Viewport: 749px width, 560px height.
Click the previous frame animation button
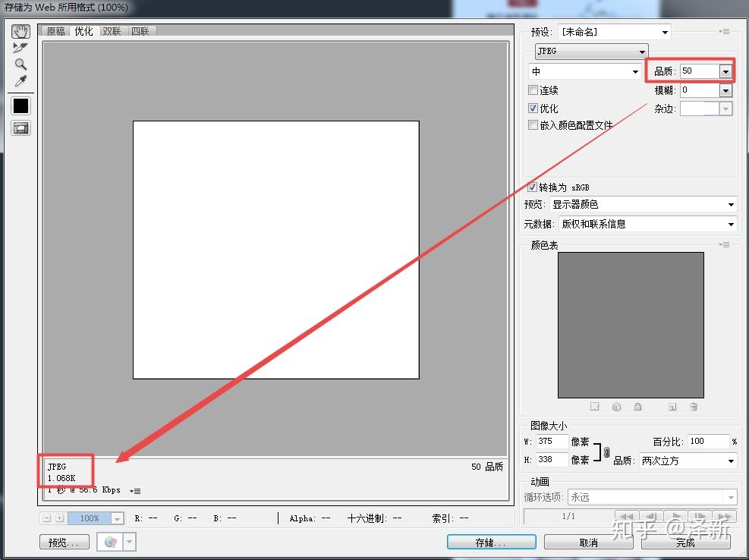651,517
